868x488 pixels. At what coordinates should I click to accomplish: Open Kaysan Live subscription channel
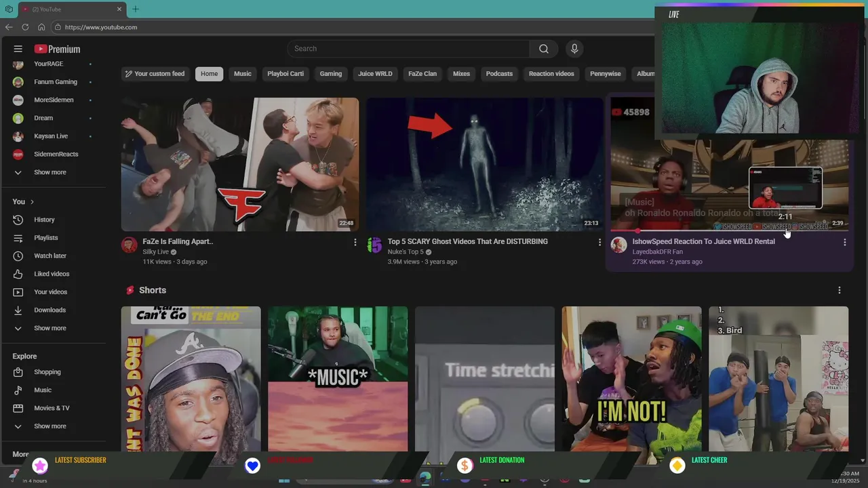click(52, 136)
